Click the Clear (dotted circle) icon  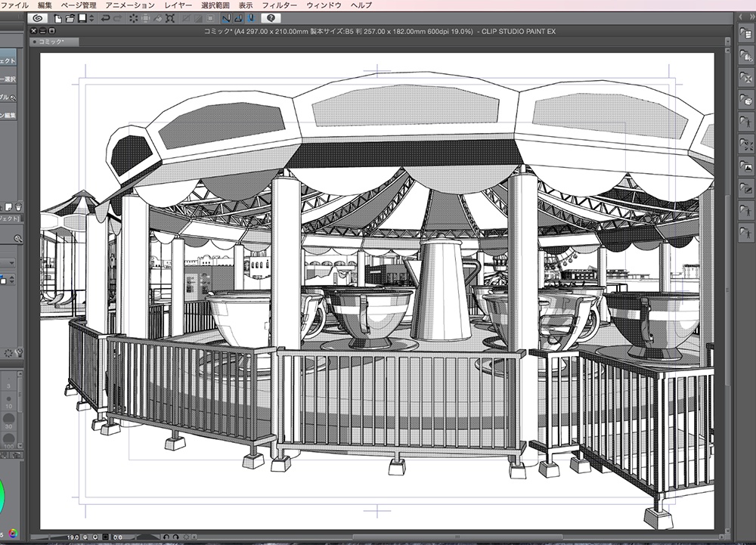tap(134, 18)
